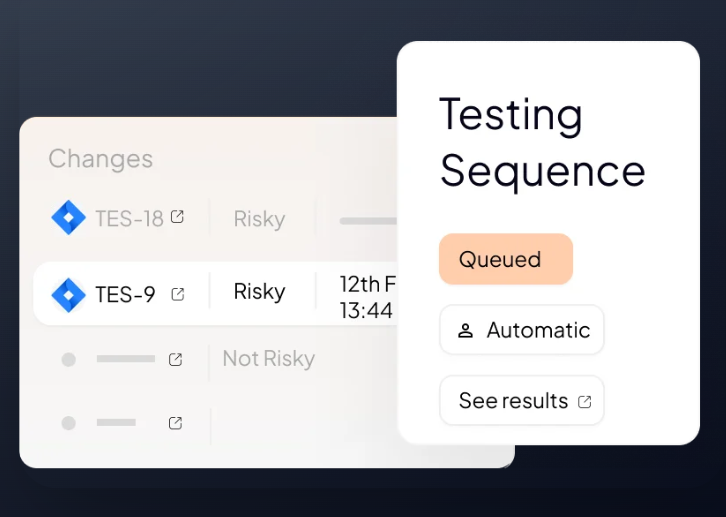726x517 pixels.
Task: Click the Testing Sequence title
Action: 542,142
